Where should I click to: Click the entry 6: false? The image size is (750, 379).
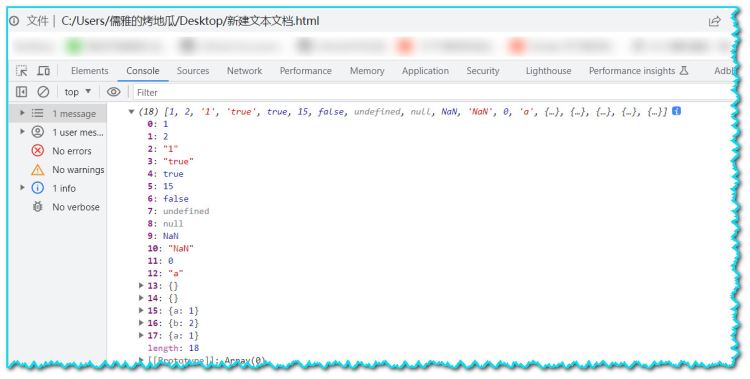pos(168,199)
